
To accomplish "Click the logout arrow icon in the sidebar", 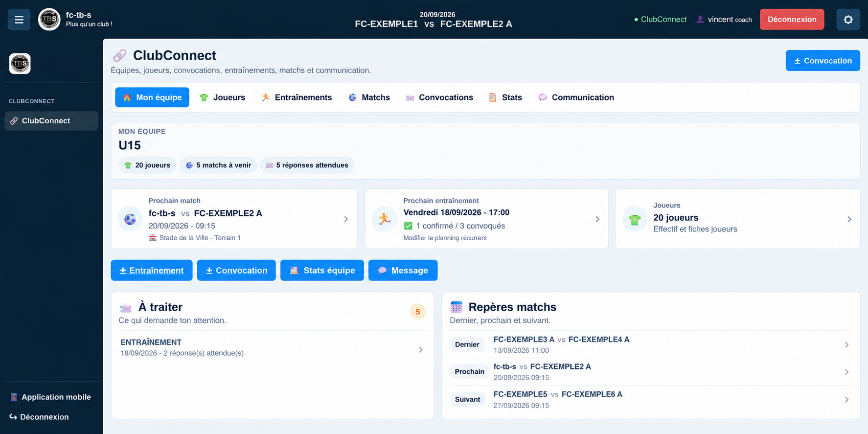I will 13,417.
